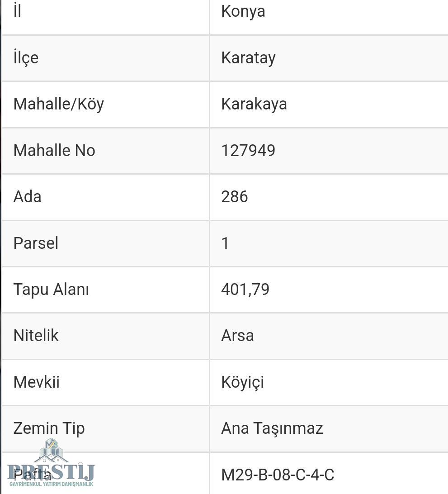Click the Zemin Tip label
Viewport: 448px width, 494px height.
[x=49, y=429]
